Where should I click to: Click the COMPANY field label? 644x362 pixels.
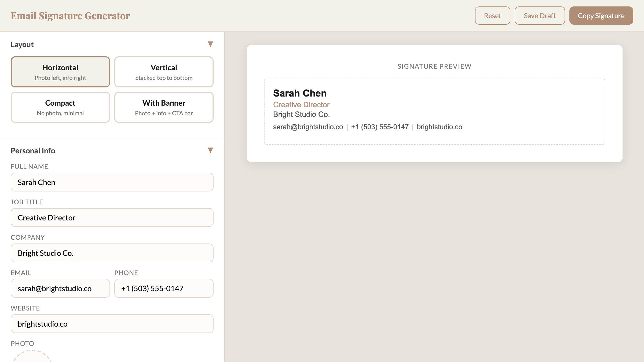28,237
